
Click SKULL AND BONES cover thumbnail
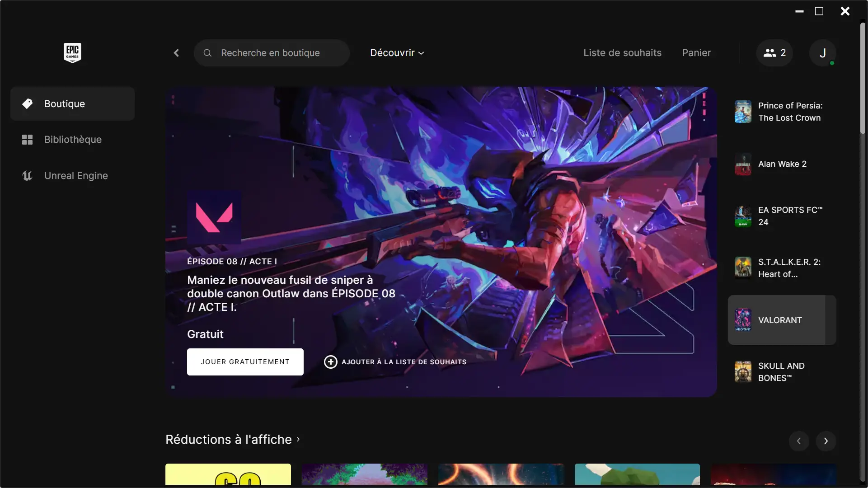(x=743, y=372)
